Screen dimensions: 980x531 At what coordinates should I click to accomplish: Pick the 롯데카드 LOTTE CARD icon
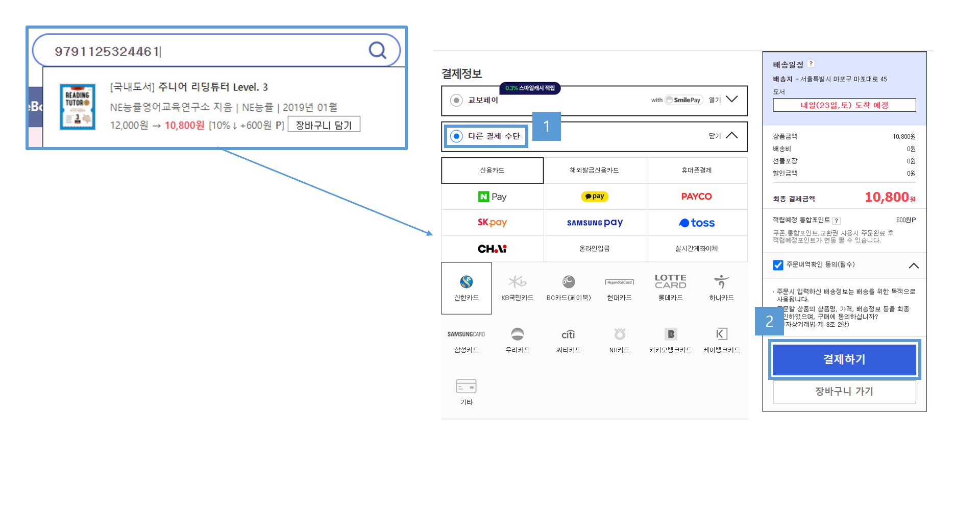[670, 281]
